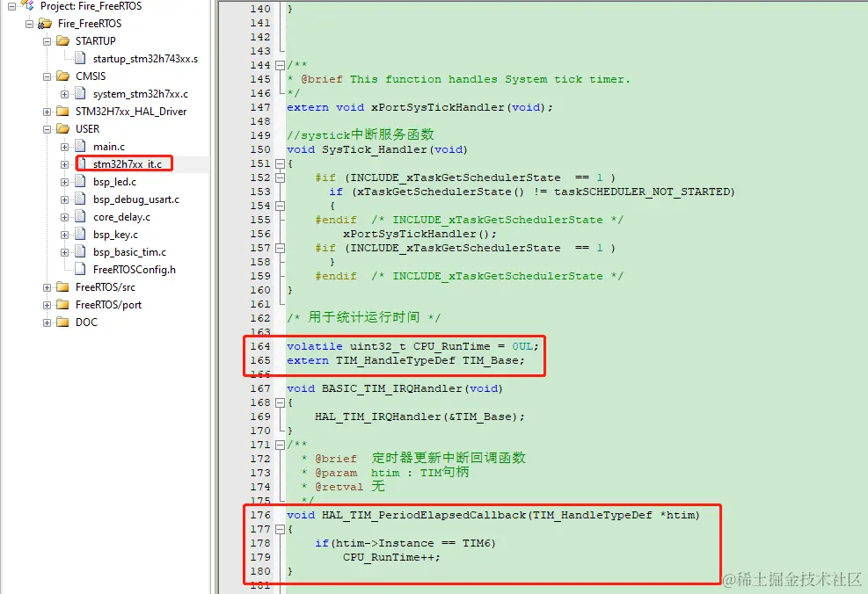This screenshot has height=594, width=868.
Task: Click the file icon of system_stm32h7xx.c
Action: 81,93
